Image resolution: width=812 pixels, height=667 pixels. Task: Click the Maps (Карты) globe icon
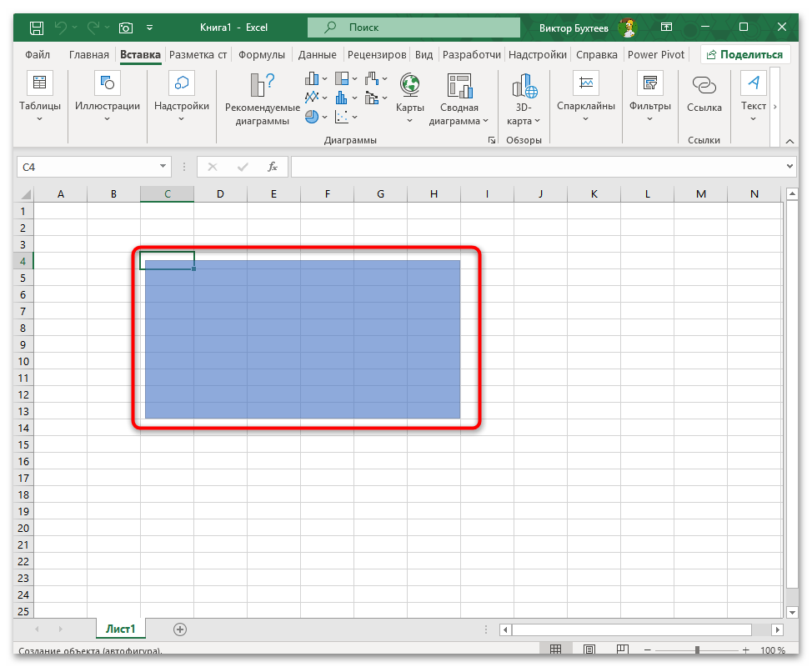tap(409, 86)
